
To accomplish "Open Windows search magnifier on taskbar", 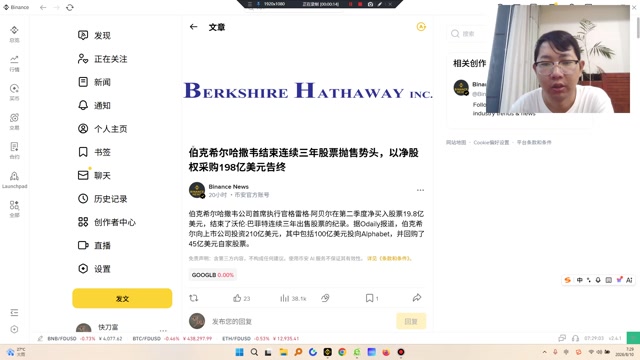I will click(254, 352).
